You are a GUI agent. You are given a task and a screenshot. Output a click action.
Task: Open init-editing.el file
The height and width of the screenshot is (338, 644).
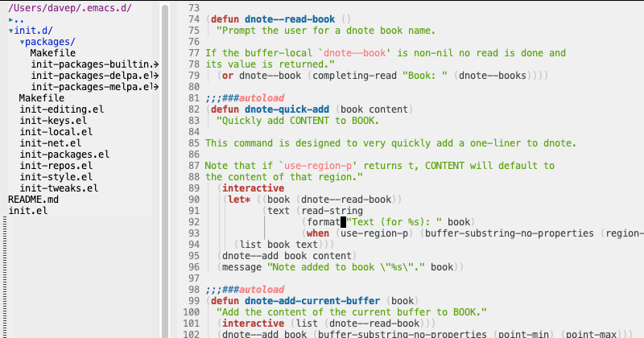62,109
